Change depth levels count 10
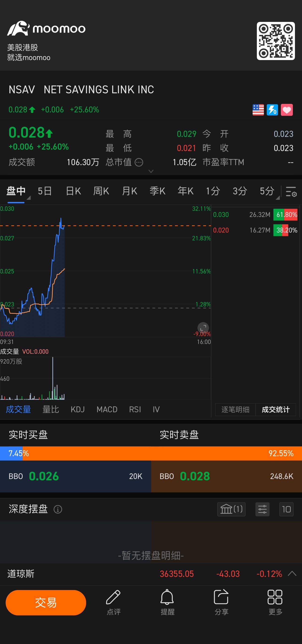This screenshot has width=302, height=644. point(286,509)
